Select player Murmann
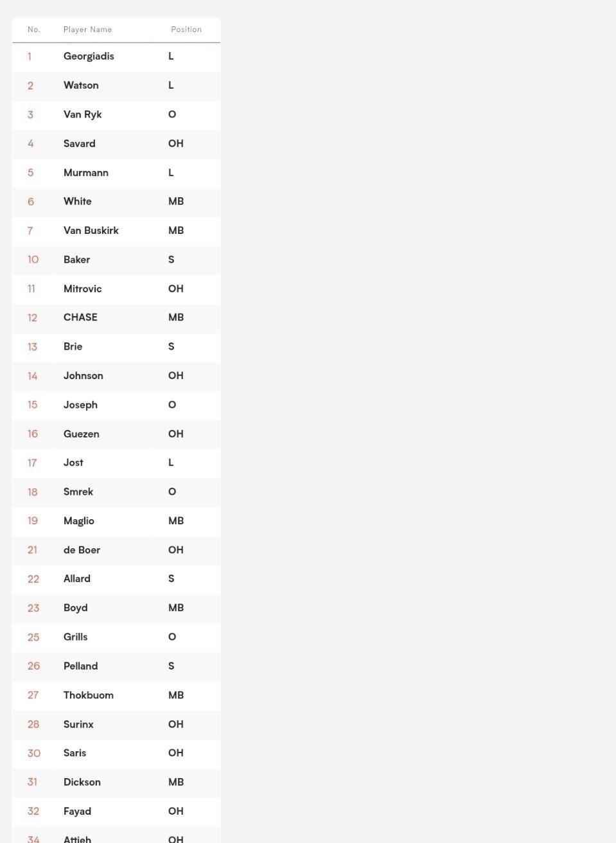Viewport: 616px width, 843px height. (x=86, y=172)
